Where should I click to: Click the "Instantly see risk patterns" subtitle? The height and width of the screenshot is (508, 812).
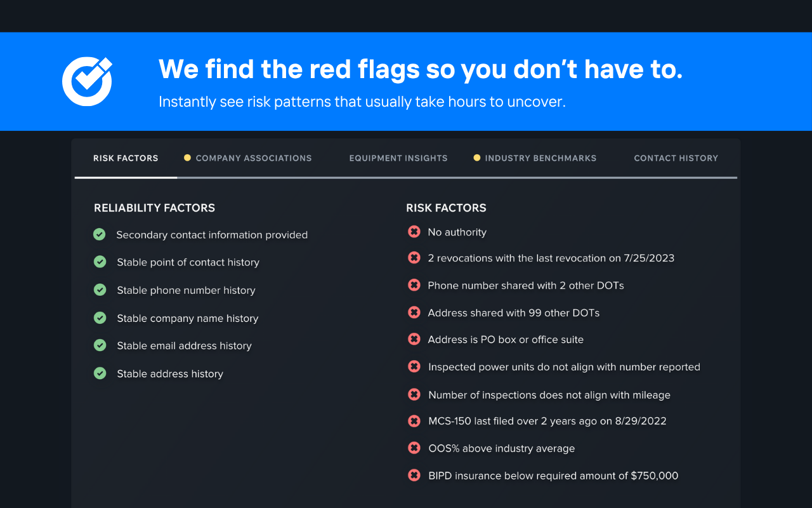[x=362, y=102]
